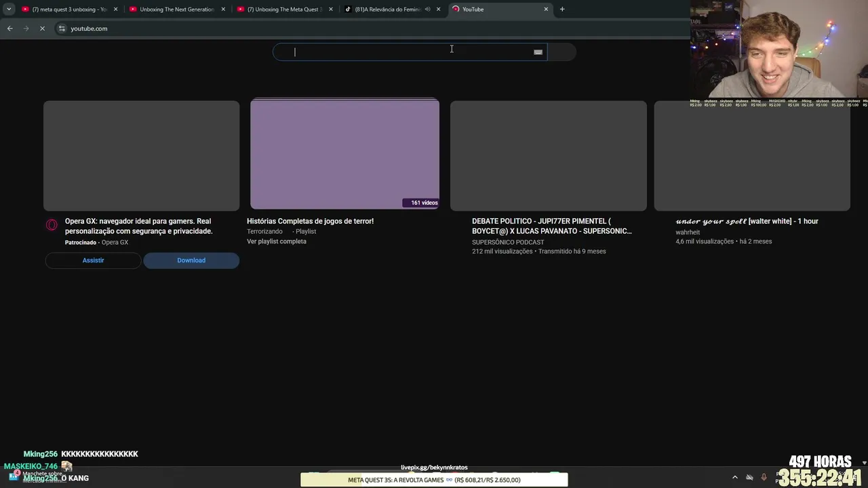868x488 pixels.
Task: Open the DEBATE POLITICO video thumbnail
Action: point(549,156)
